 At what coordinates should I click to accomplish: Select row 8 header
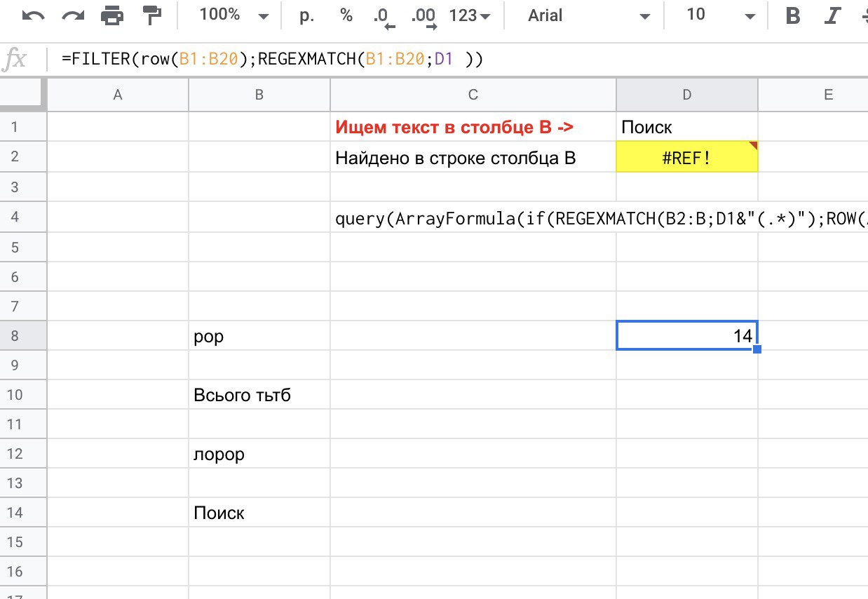point(23,336)
